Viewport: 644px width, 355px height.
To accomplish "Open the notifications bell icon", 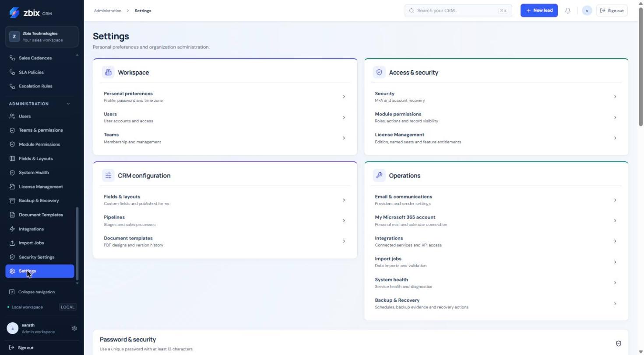I will point(568,10).
